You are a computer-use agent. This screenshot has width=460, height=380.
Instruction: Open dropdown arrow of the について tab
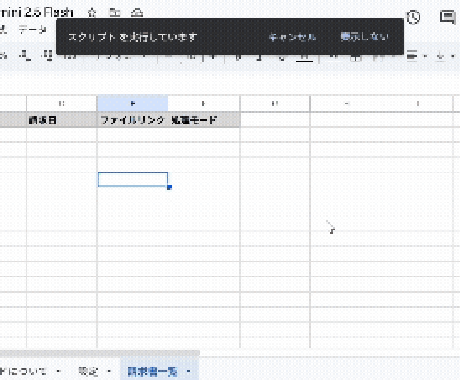(x=59, y=371)
